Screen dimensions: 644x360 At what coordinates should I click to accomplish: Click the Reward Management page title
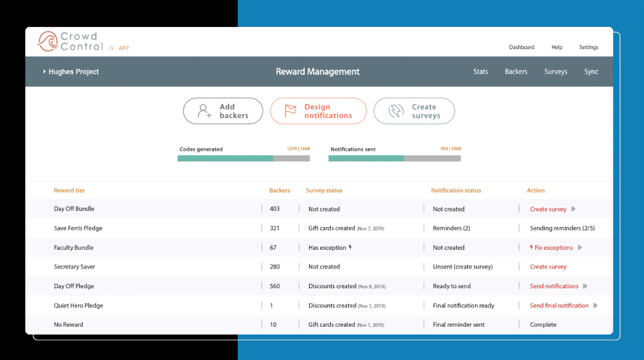(317, 72)
